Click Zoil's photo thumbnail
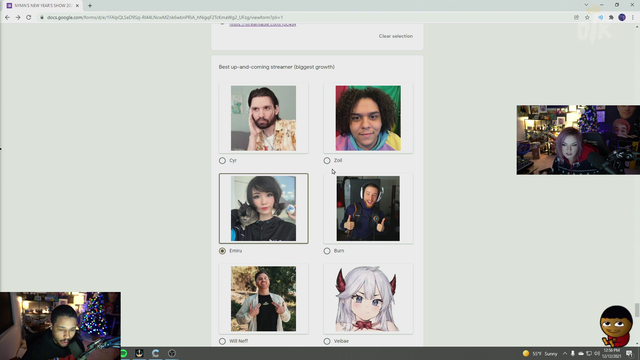640x360 pixels. coord(368,118)
